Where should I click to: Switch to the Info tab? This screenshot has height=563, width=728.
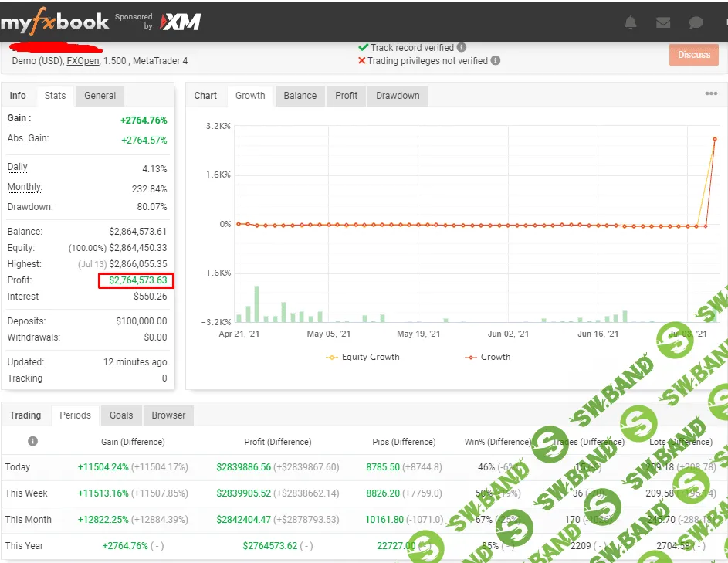click(18, 96)
